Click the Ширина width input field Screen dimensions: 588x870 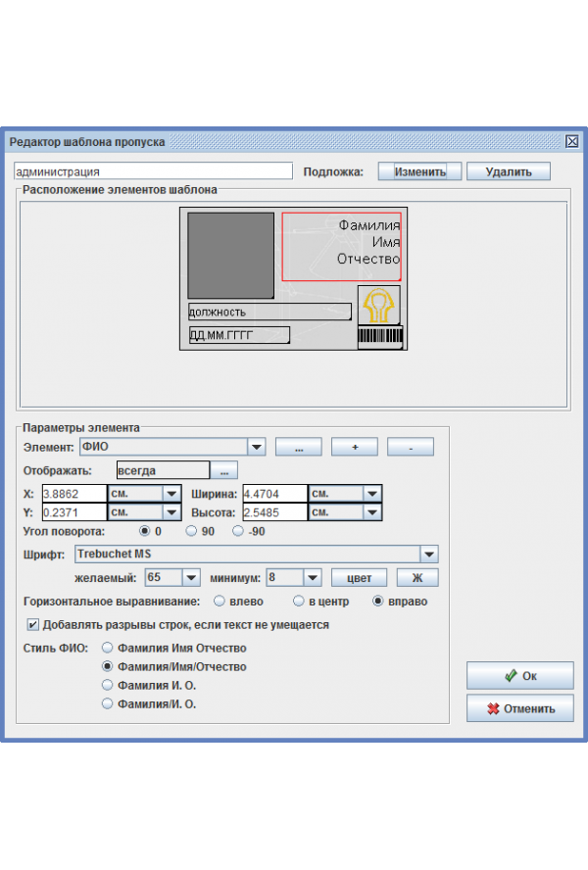tap(274, 494)
